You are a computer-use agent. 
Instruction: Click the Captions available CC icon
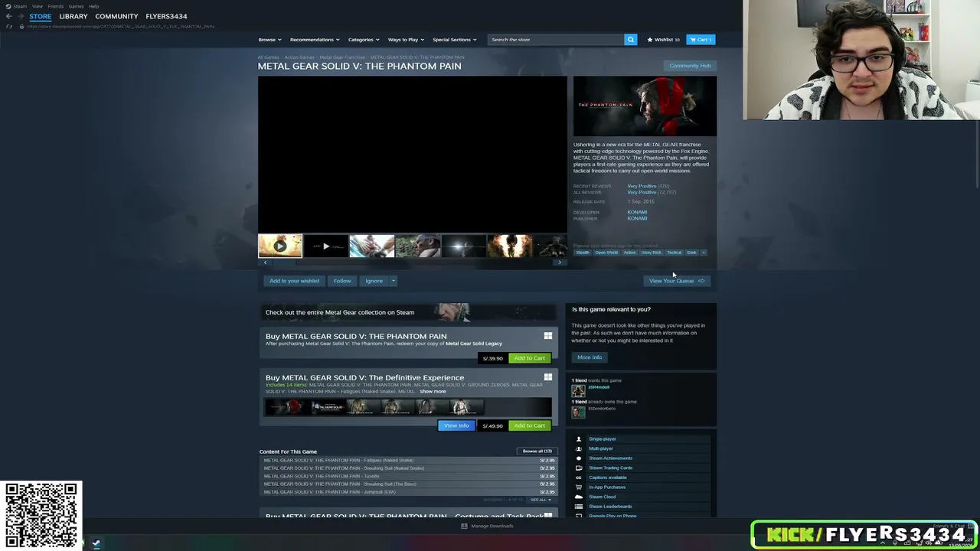[x=579, y=478]
